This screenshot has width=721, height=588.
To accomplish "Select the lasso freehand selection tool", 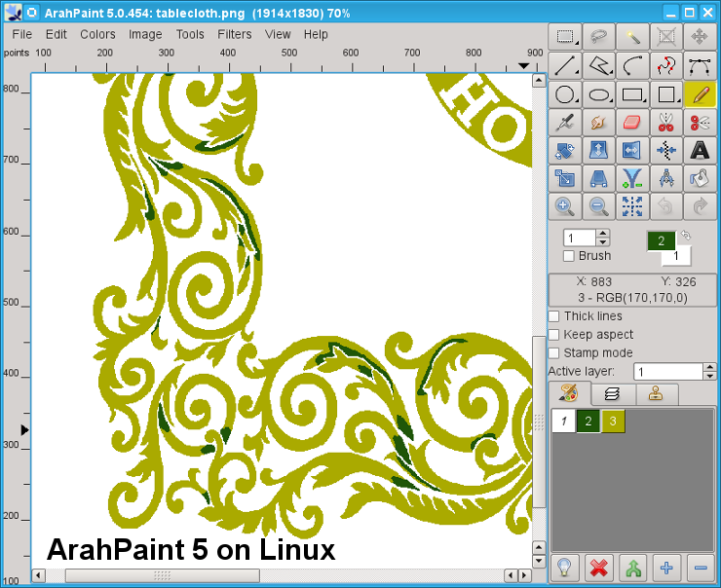I will pos(598,37).
